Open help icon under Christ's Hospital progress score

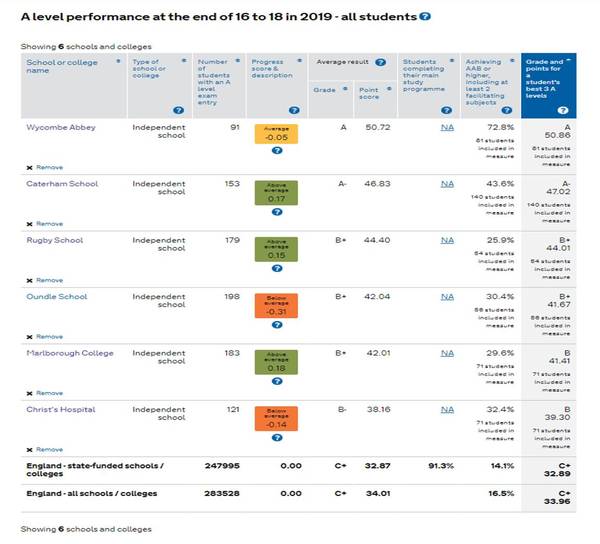(277, 438)
